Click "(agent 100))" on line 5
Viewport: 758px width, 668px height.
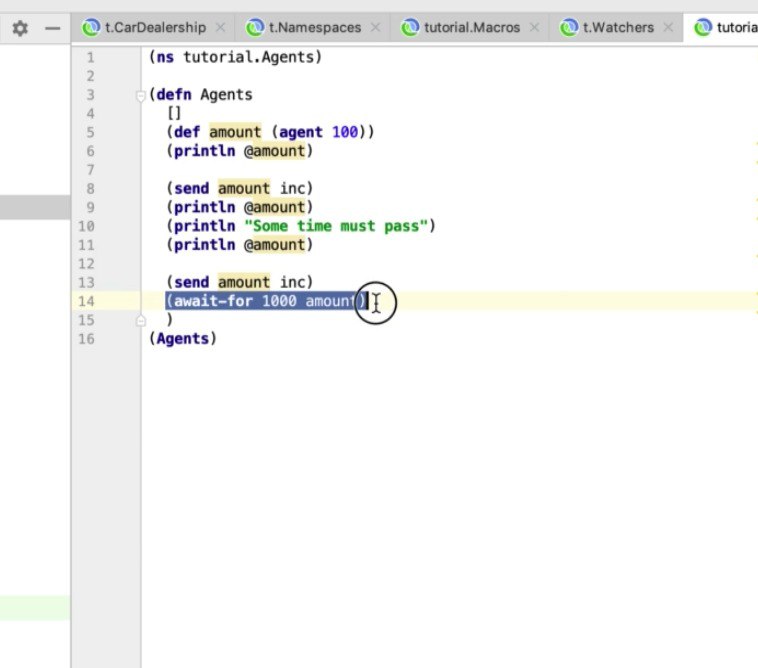coord(322,132)
